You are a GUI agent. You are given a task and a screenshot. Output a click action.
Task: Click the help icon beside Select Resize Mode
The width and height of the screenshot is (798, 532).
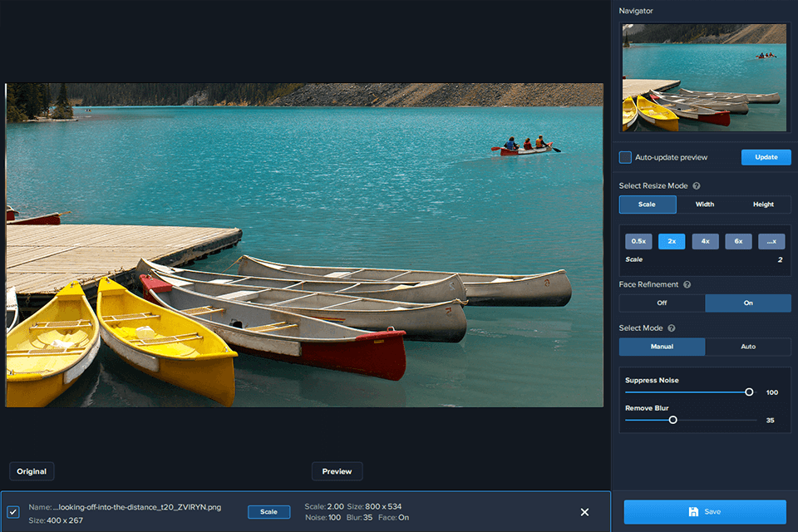click(697, 186)
